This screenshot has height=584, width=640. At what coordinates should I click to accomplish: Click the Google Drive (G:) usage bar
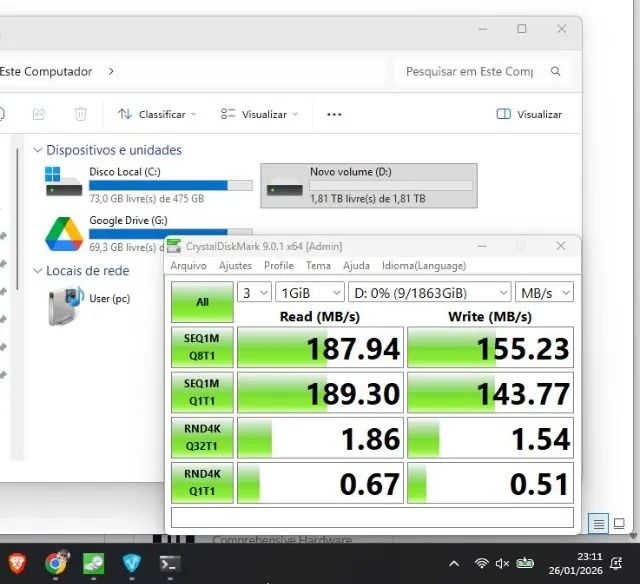171,233
